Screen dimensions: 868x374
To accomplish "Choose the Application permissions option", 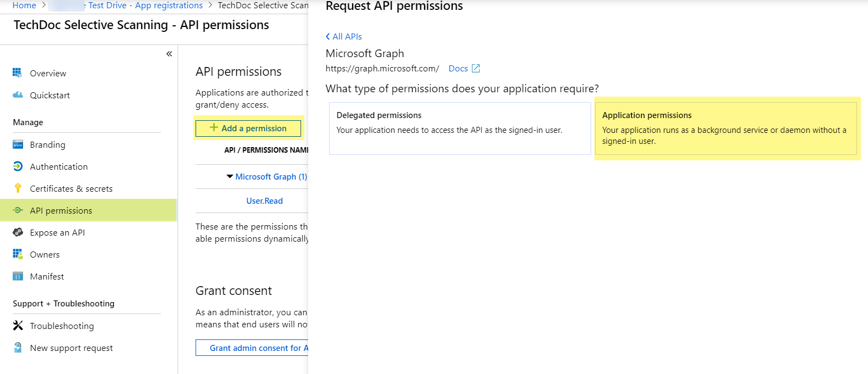I will tap(725, 128).
